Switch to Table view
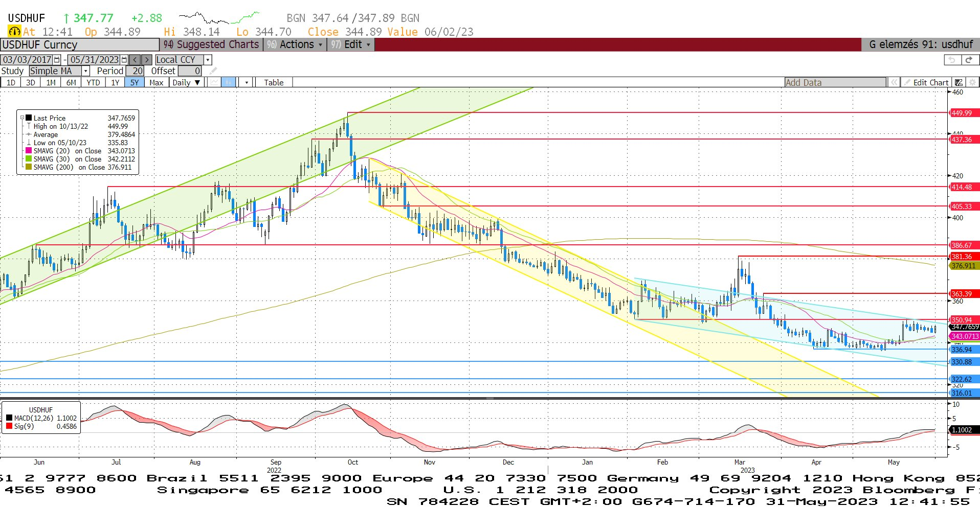The height and width of the screenshot is (530, 980). tap(274, 82)
